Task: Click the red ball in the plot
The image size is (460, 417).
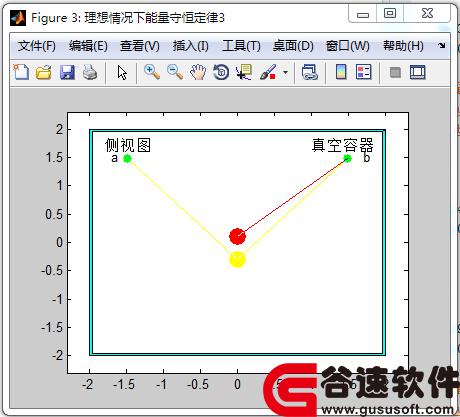Action: point(237,236)
